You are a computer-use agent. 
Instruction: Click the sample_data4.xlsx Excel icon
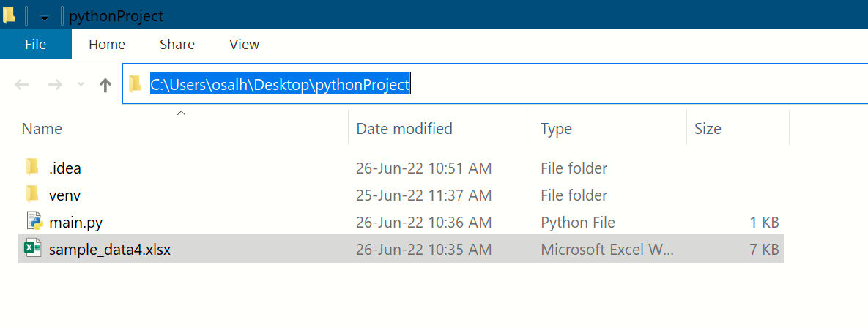click(33, 249)
